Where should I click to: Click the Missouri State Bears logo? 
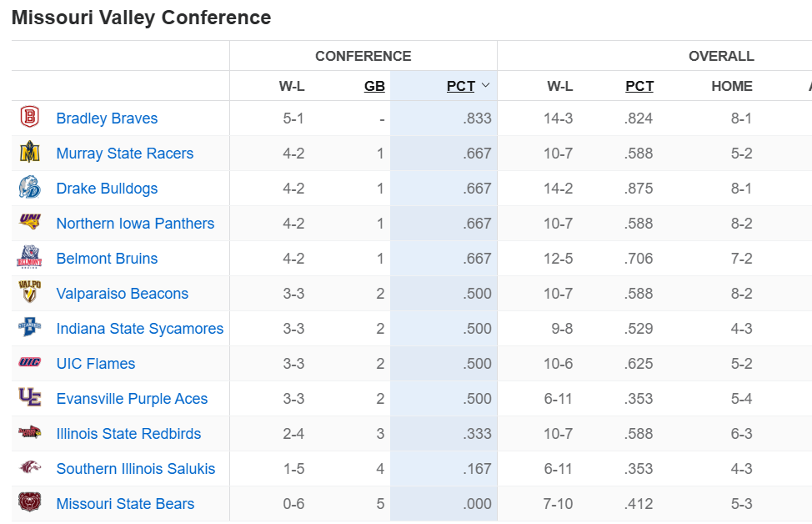point(29,502)
